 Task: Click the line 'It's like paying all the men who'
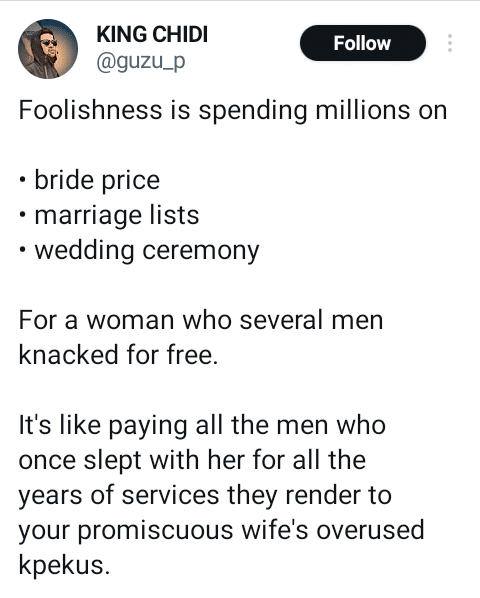202,426
